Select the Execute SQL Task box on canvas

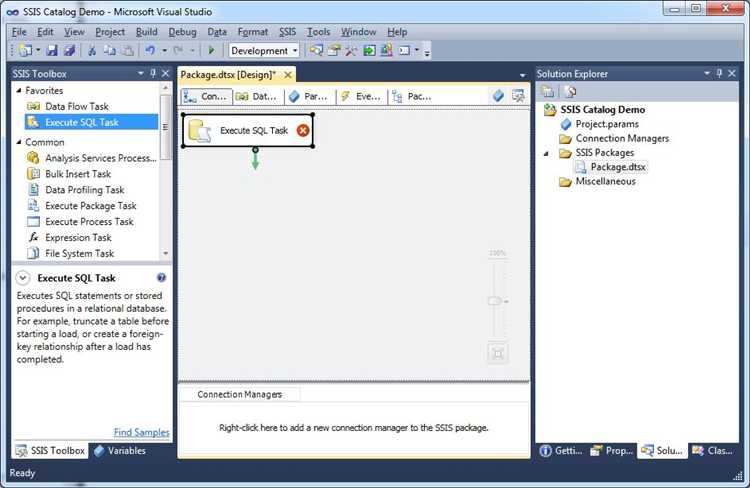pos(248,130)
